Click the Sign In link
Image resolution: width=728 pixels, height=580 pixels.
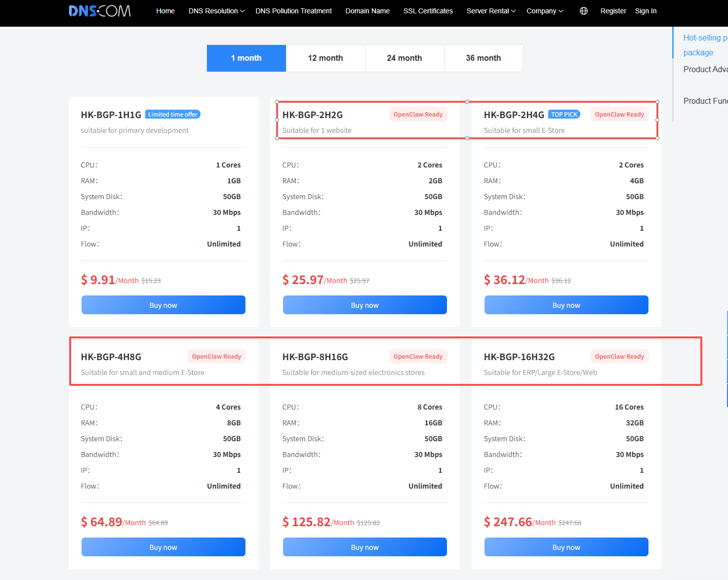point(646,11)
